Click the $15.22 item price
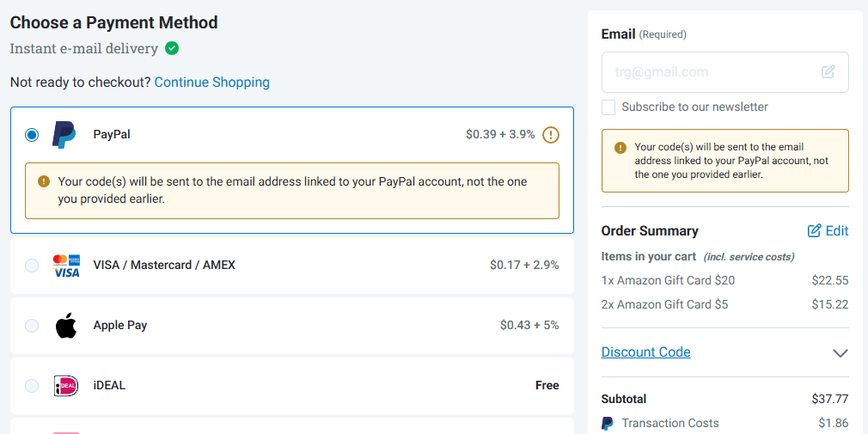868x434 pixels. coord(830,304)
